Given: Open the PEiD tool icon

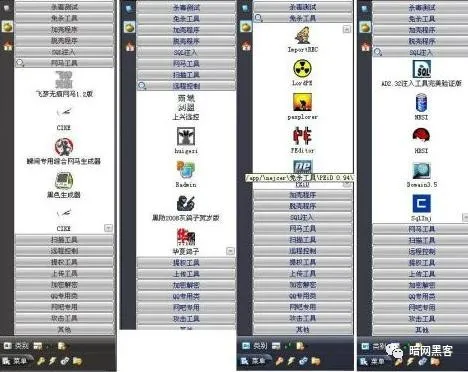Looking at the screenshot, I should pyautogui.click(x=302, y=167).
